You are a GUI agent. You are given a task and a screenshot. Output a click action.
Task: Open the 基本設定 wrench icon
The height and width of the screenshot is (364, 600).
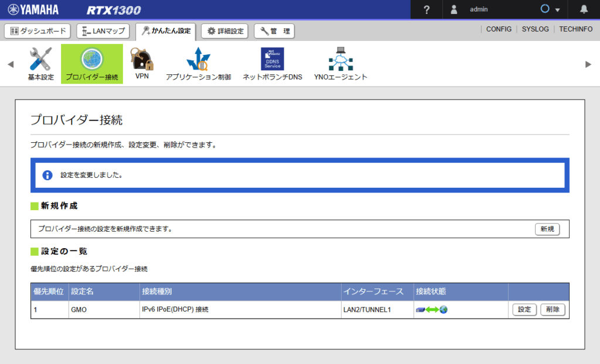point(40,59)
